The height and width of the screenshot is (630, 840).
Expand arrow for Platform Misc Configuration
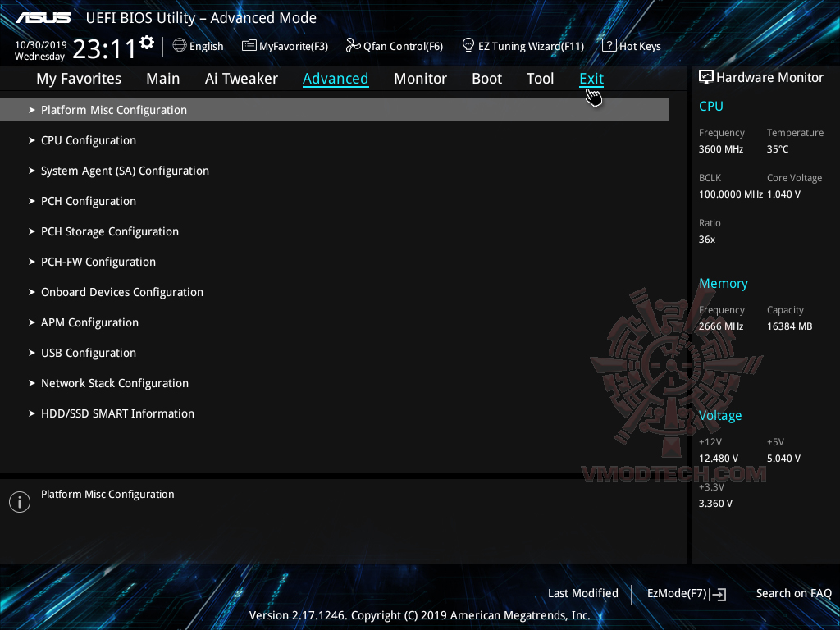32,110
